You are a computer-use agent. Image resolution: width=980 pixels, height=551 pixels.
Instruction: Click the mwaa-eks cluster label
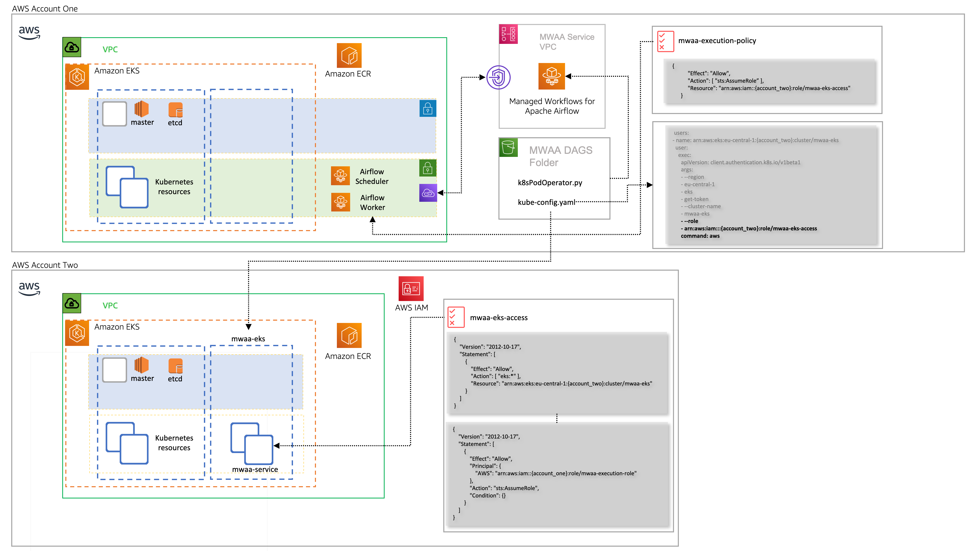(x=248, y=339)
